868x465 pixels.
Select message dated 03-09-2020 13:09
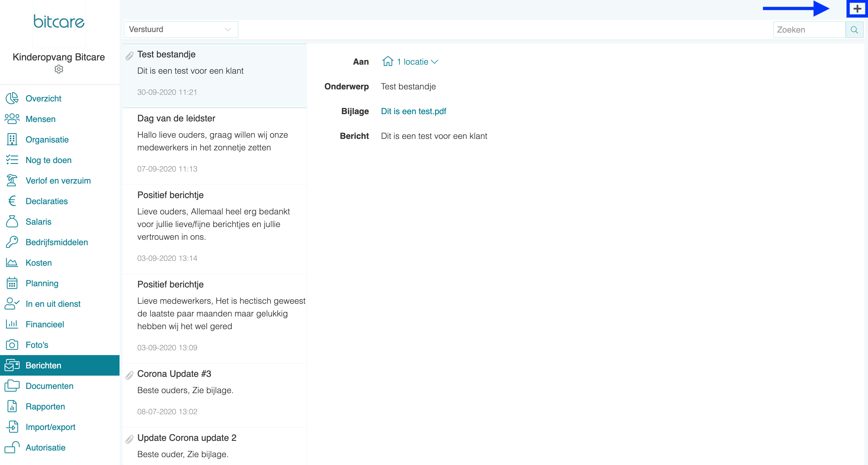[x=215, y=319]
